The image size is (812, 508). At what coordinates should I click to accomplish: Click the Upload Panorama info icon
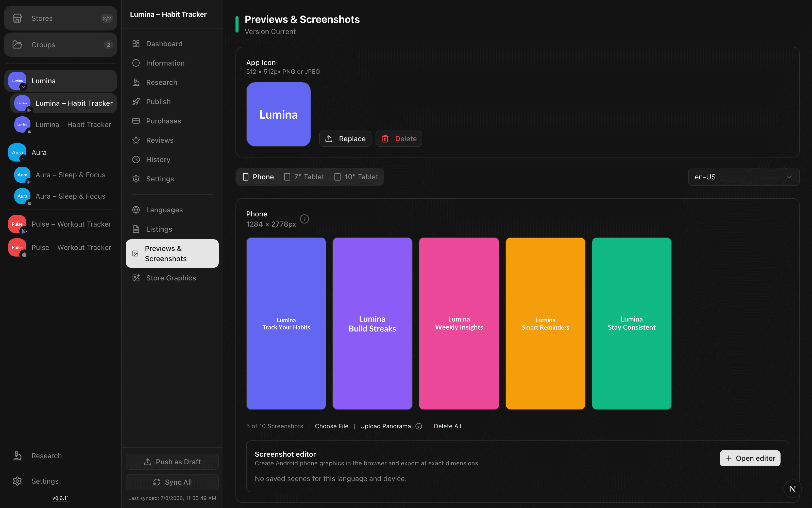point(419,426)
